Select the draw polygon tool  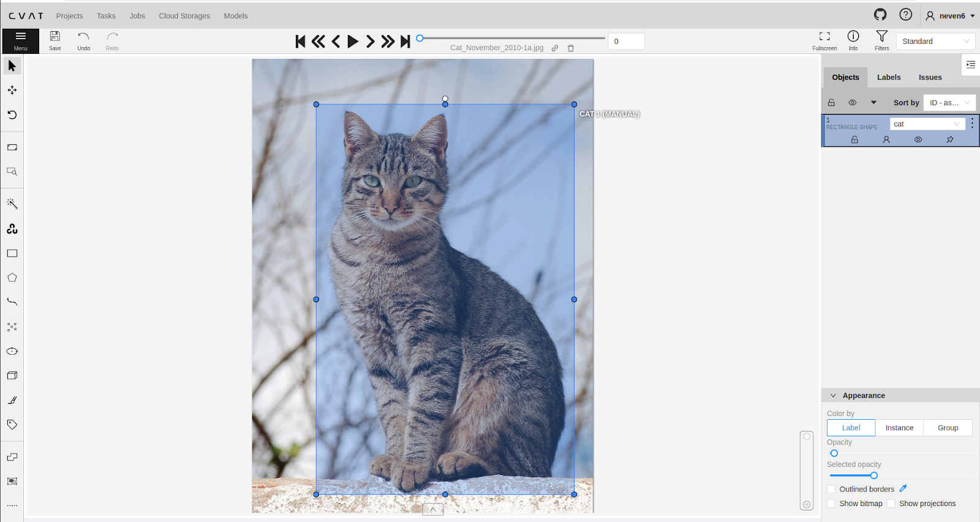12,278
